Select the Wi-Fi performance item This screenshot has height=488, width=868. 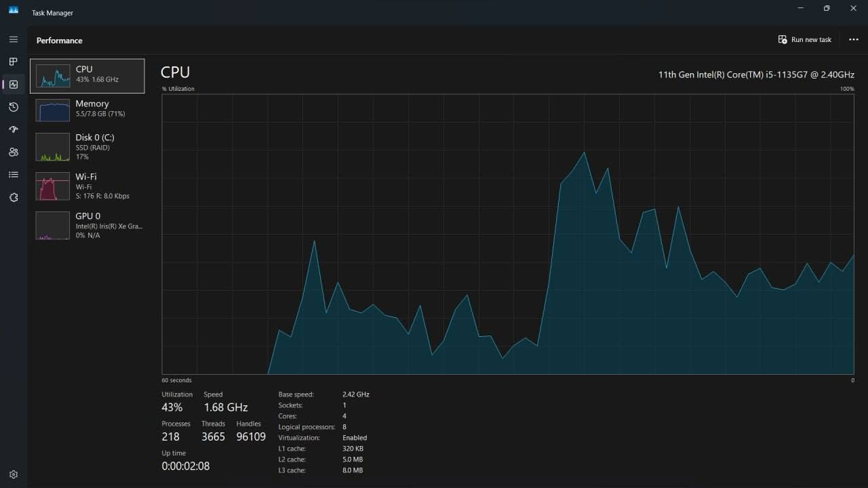pos(87,186)
